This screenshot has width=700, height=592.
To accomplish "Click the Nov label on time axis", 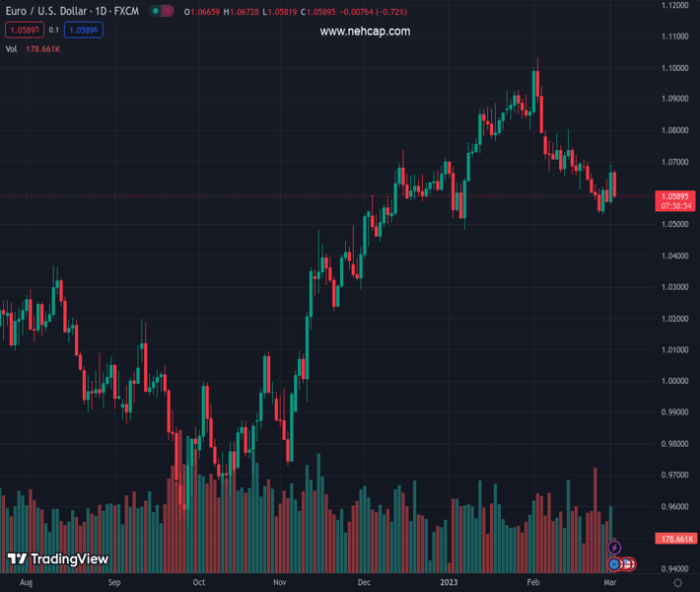I will pos(279,583).
